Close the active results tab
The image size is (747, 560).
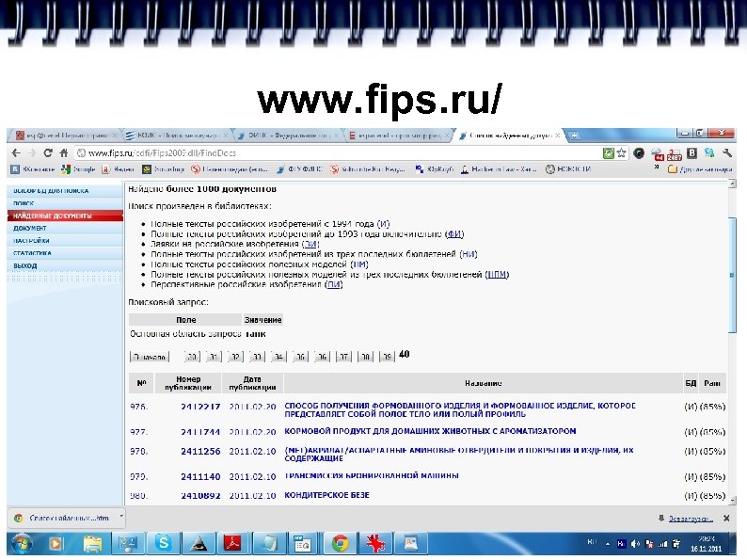click(x=557, y=136)
